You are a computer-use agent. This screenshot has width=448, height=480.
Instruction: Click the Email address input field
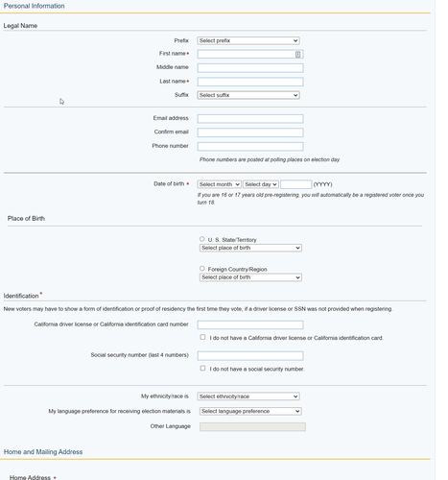point(250,119)
